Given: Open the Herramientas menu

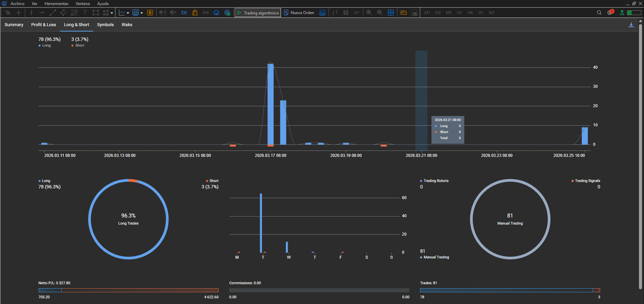Looking at the screenshot, I should coord(56,4).
